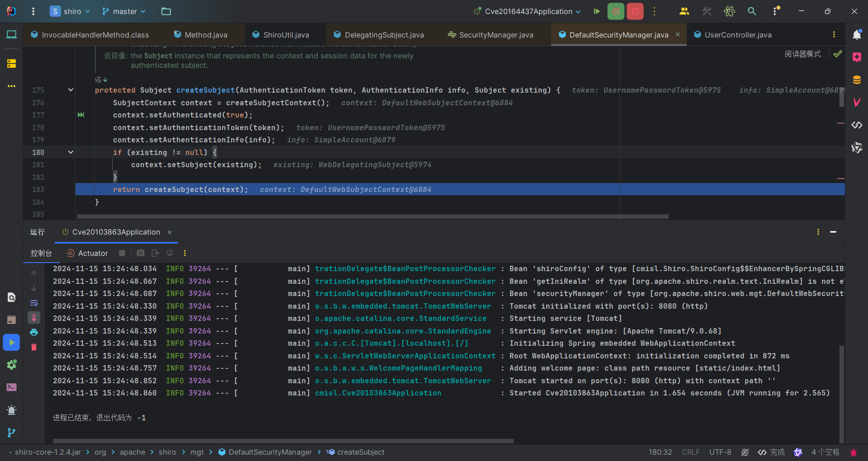The width and height of the screenshot is (868, 461).
Task: Take thread dump camera icon
Action: click(141, 253)
